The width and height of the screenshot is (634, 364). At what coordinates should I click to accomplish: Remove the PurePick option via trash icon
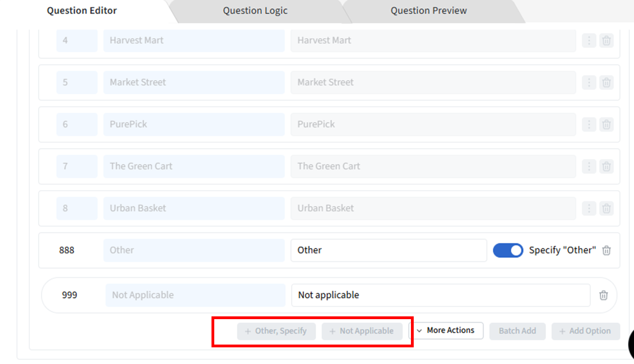click(606, 124)
